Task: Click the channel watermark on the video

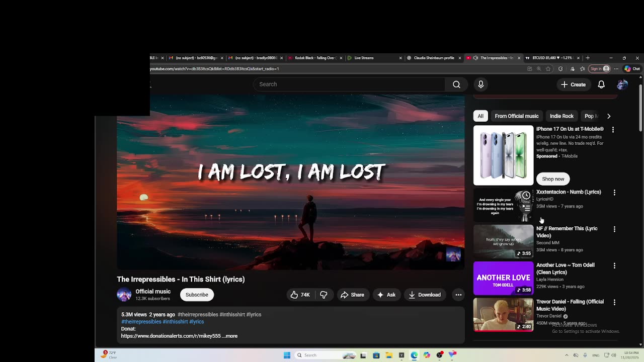Action: tap(453, 255)
